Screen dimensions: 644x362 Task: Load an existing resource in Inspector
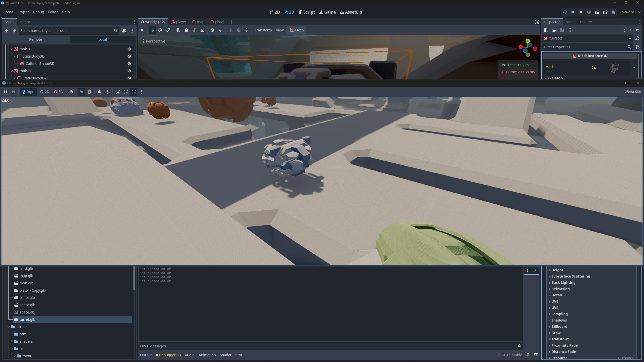(x=554, y=30)
